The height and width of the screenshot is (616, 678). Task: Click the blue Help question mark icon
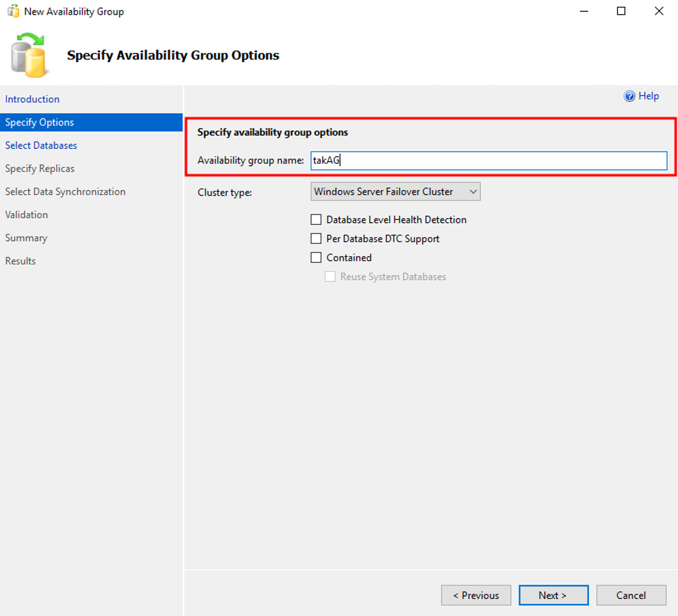coord(629,96)
